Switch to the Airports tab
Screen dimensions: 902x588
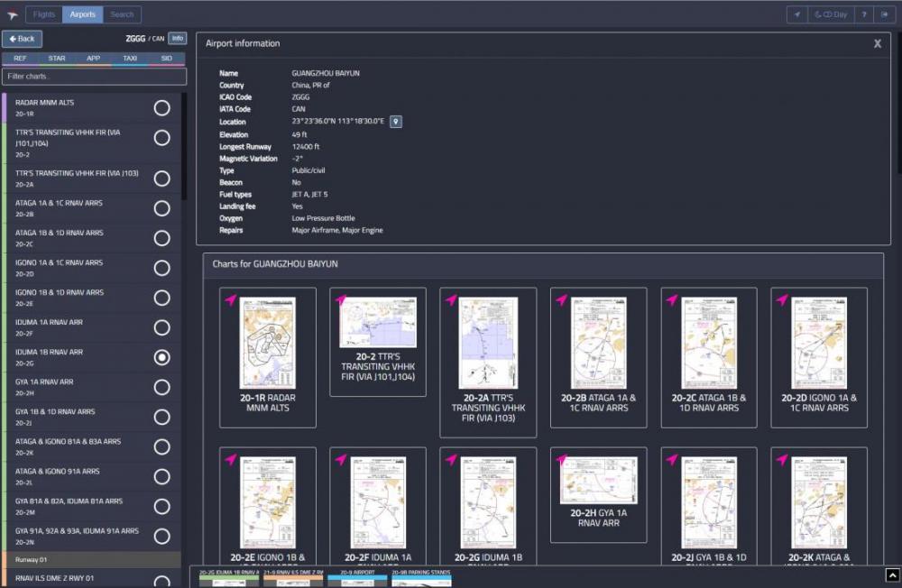click(x=82, y=14)
